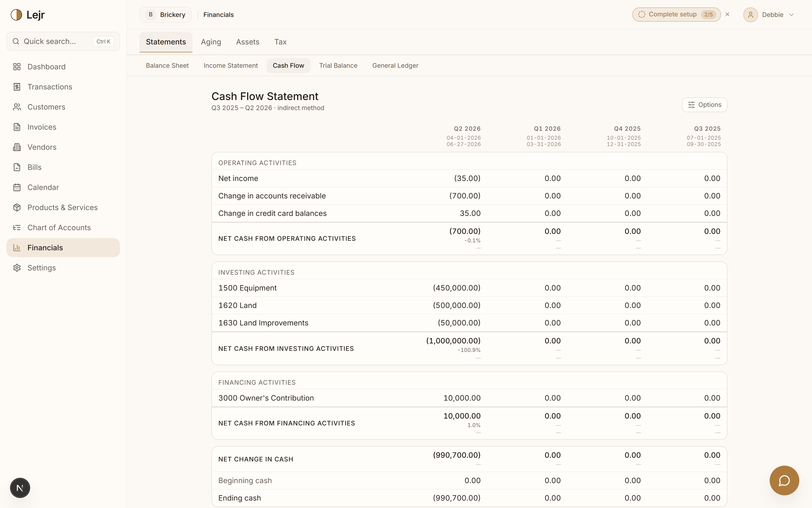812x508 pixels.
Task: Open the Dashboard grid icon
Action: (x=17, y=66)
